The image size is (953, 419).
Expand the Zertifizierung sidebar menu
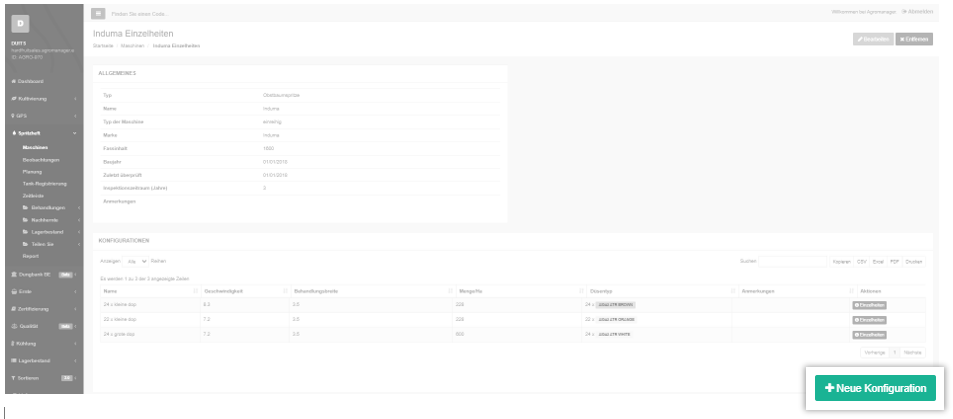tap(44, 309)
